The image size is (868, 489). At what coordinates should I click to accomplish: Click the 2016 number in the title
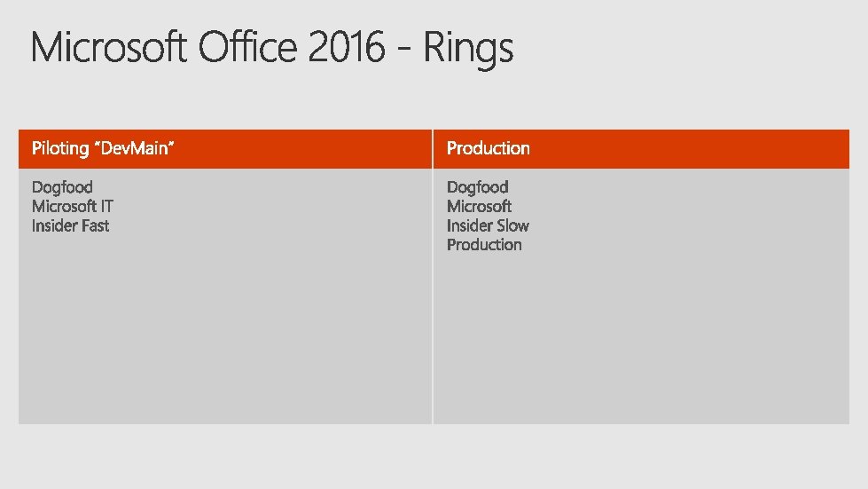click(x=347, y=47)
